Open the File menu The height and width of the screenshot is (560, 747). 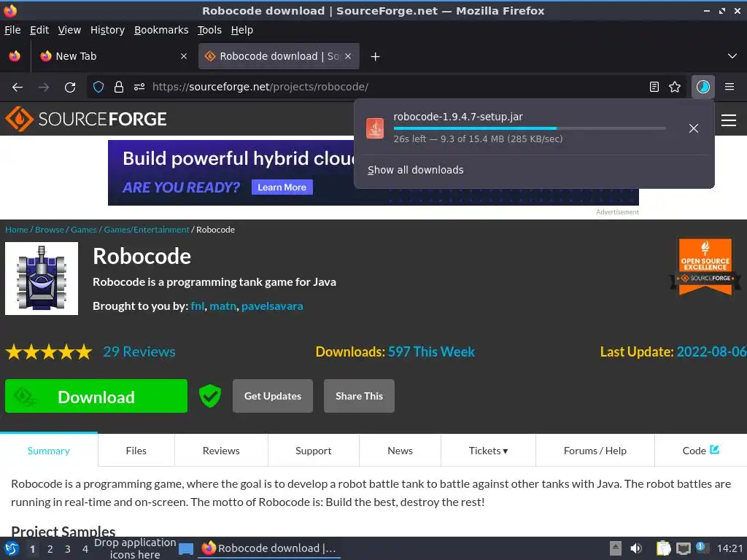[12, 30]
